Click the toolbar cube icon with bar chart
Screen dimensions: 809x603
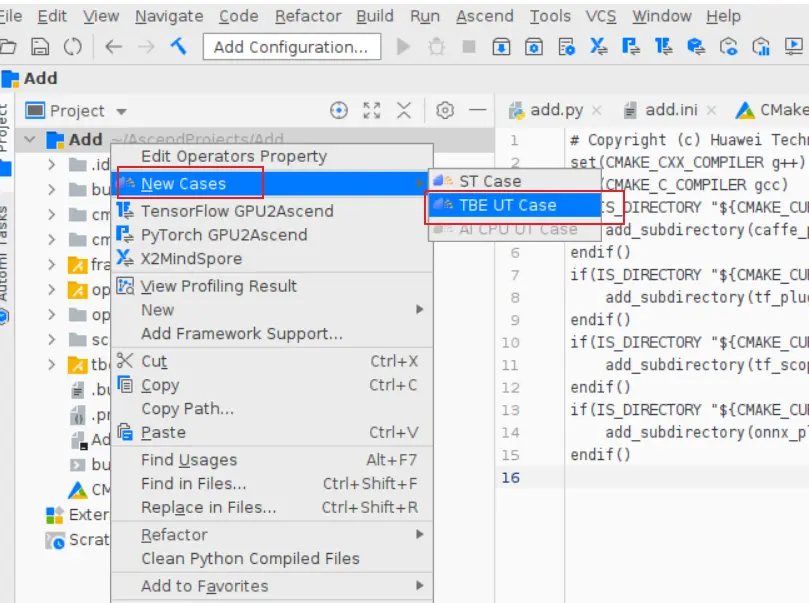pyautogui.click(x=761, y=47)
